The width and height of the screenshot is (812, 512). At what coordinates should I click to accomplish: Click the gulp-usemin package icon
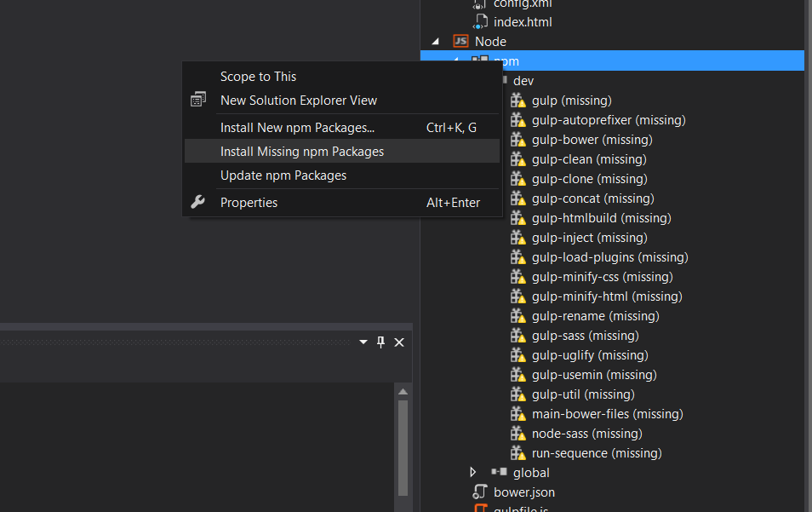pos(518,375)
